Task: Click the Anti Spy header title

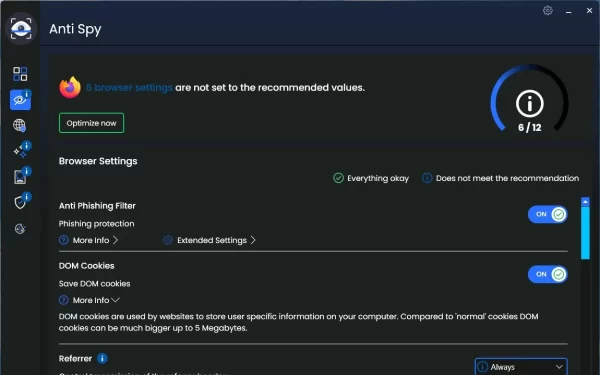Action: coord(75,29)
